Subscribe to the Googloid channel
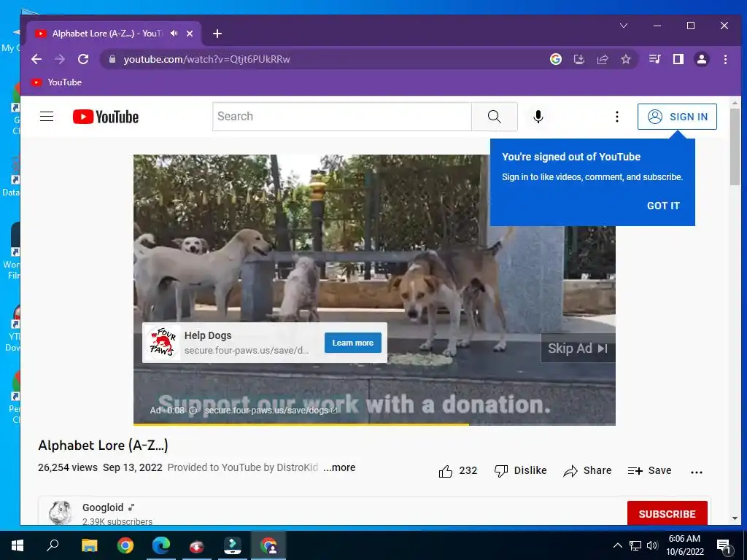The width and height of the screenshot is (747, 560). tap(667, 514)
